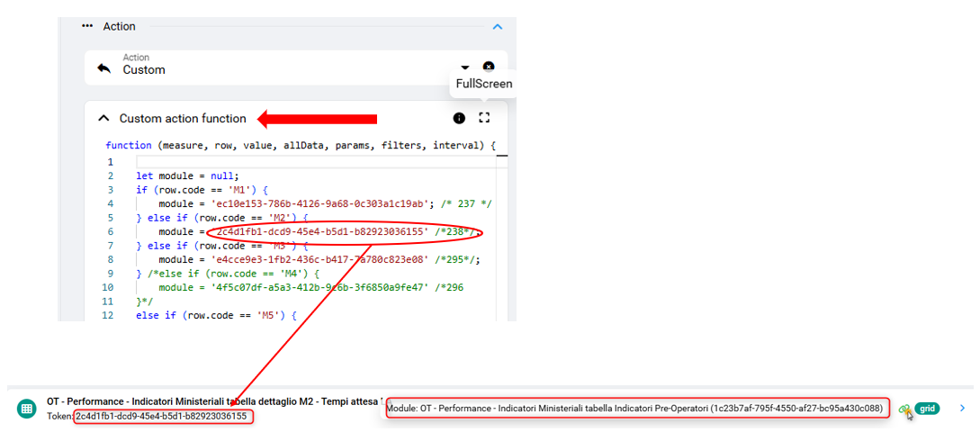This screenshot has width=980, height=441.
Task: Open the Action type dropdown arrow
Action: tap(465, 67)
